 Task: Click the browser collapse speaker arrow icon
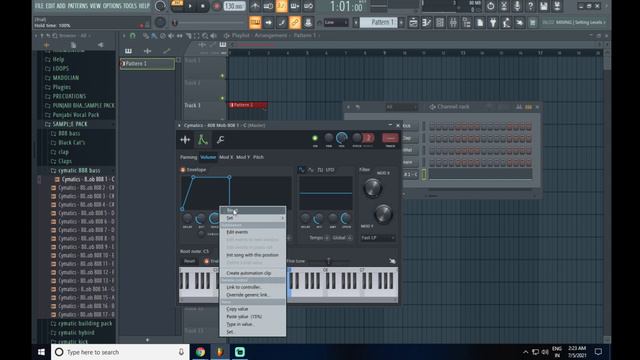[x=100, y=45]
